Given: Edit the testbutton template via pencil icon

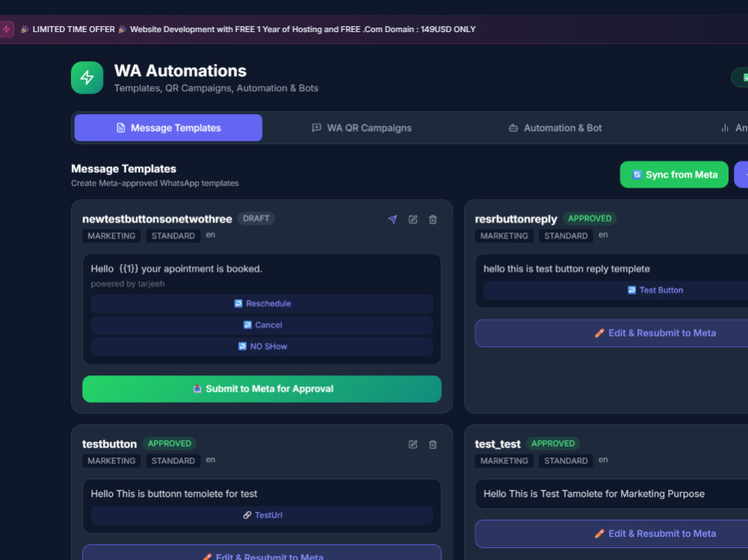Looking at the screenshot, I should pyautogui.click(x=413, y=444).
